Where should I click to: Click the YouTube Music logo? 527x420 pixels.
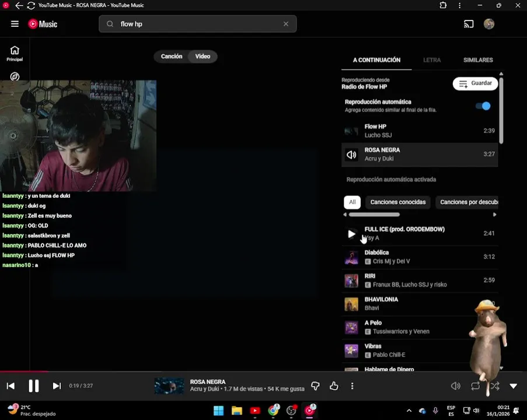43,24
